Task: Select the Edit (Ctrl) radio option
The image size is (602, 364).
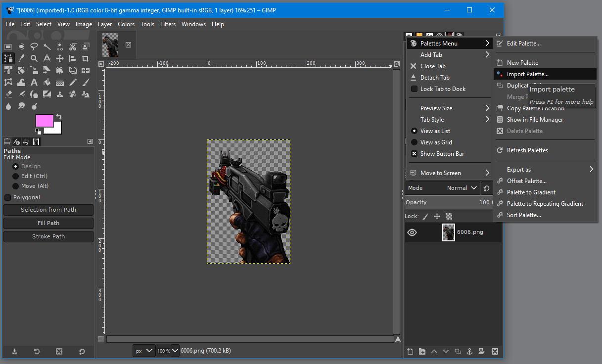Action: pos(15,176)
